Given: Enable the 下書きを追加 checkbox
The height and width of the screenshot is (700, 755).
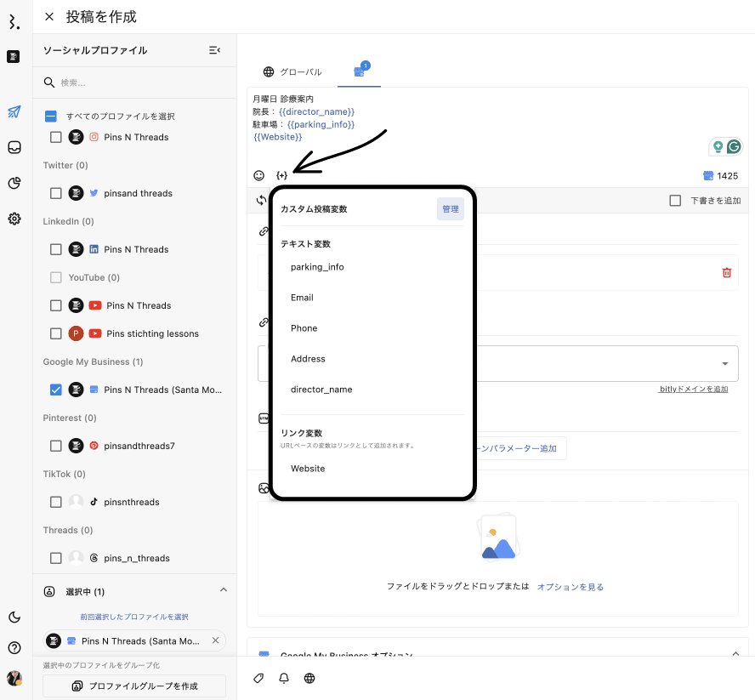Looking at the screenshot, I should coord(675,201).
